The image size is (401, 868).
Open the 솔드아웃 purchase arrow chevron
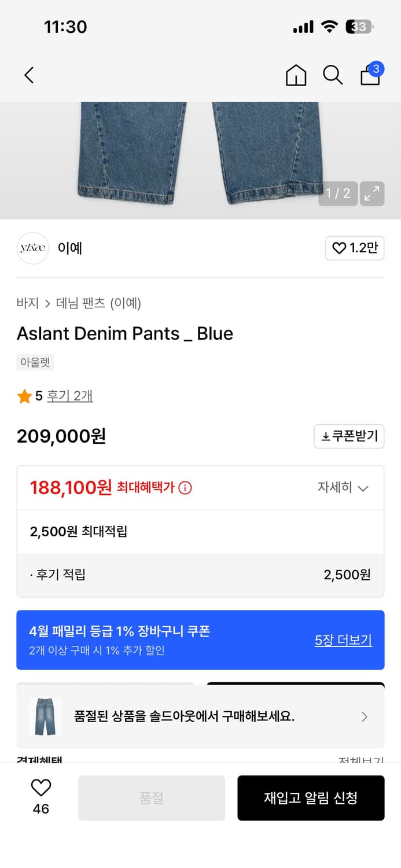(364, 716)
